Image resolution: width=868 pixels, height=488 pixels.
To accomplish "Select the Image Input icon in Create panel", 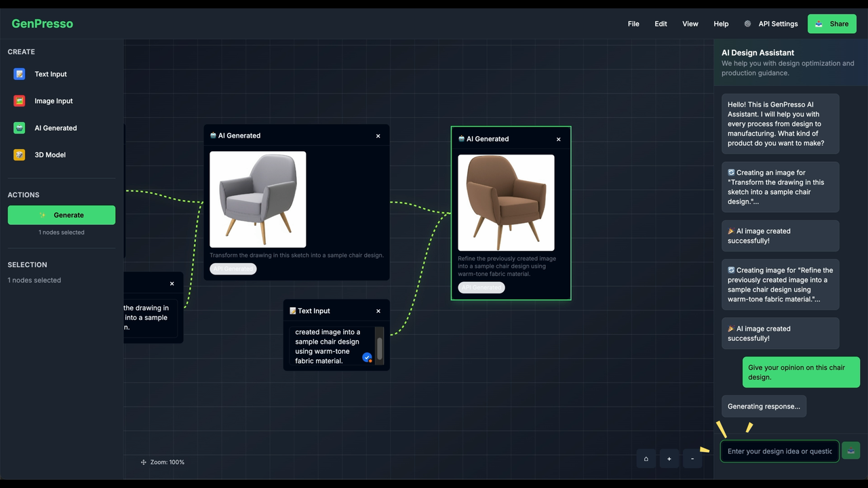I will click(x=20, y=101).
